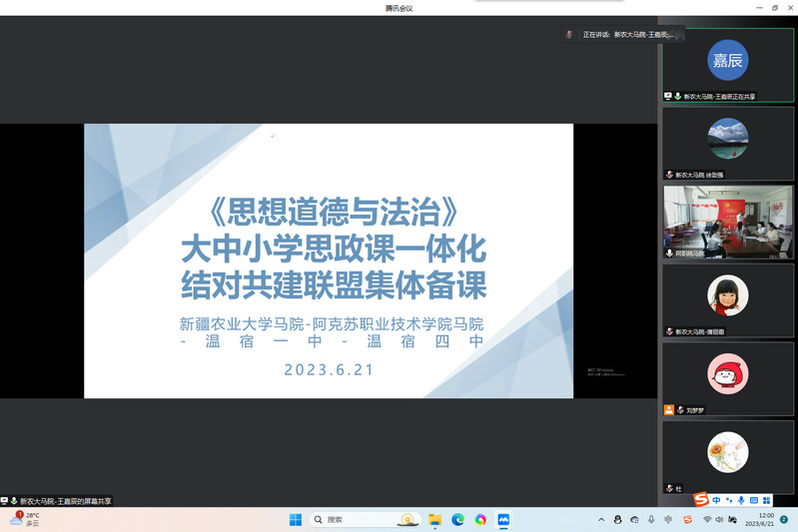
Task: Click the Sogou input method tray icon
Action: pos(687,520)
